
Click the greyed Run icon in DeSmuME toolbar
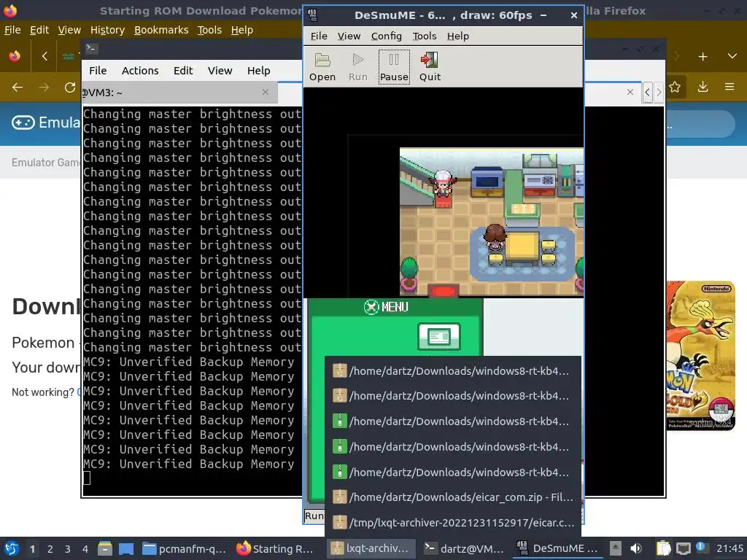click(x=358, y=67)
